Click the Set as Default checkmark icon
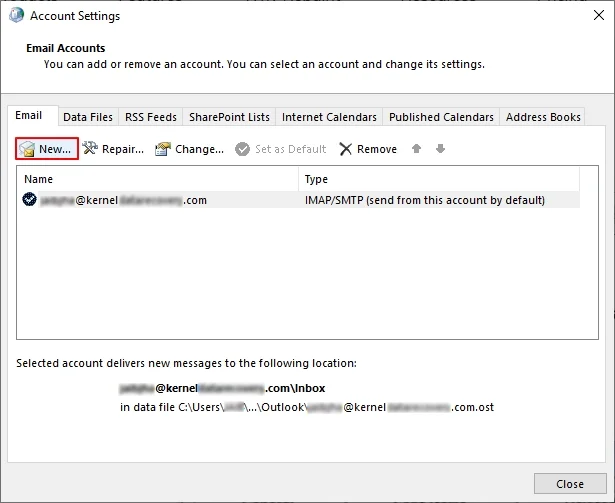This screenshot has height=503, width=615. tap(242, 149)
